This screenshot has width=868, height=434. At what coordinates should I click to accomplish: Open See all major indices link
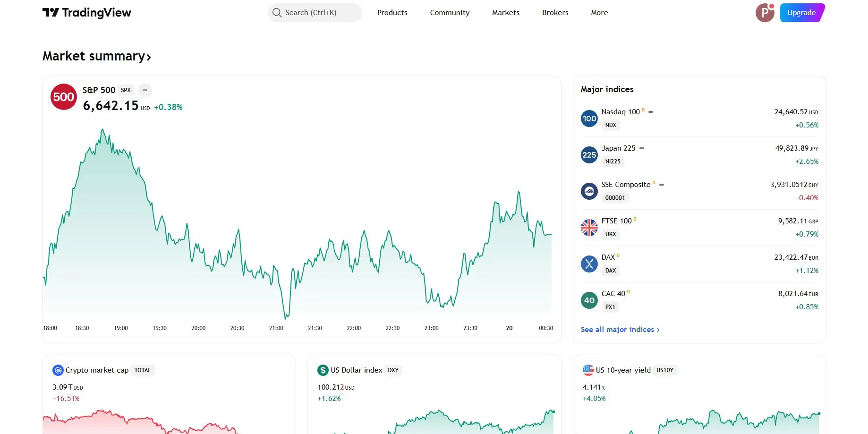[x=620, y=330]
